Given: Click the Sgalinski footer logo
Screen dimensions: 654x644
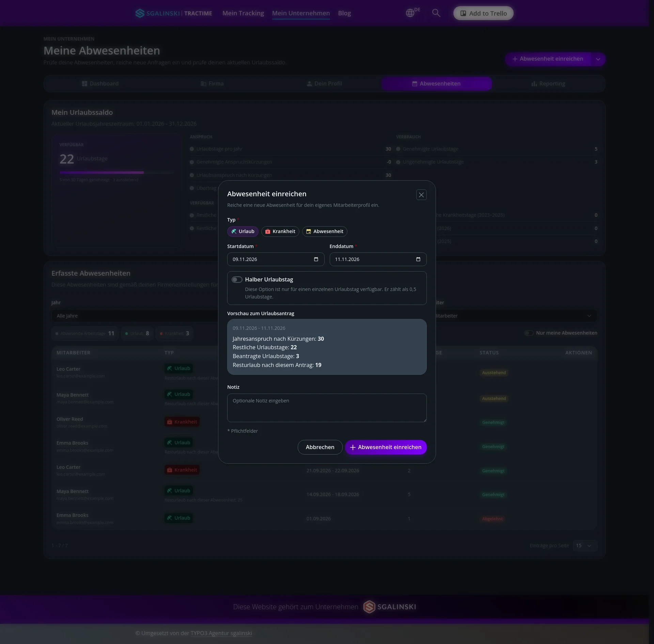Looking at the screenshot, I should (x=390, y=607).
